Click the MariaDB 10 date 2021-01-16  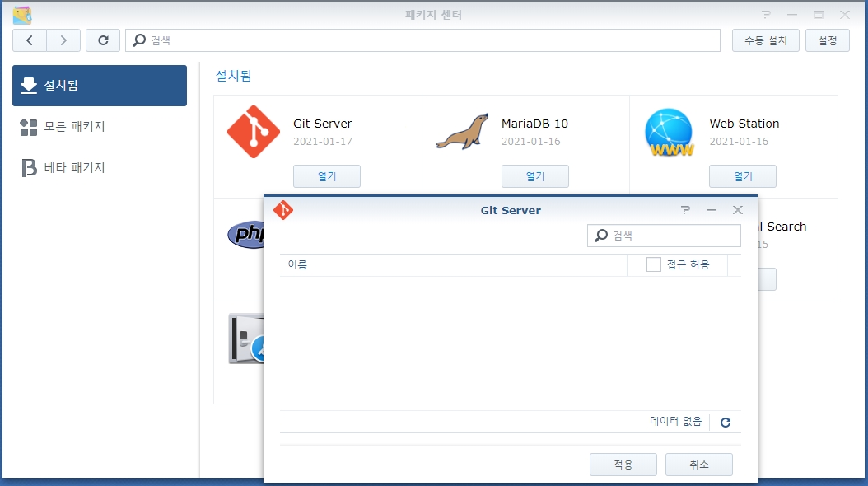[x=531, y=141]
